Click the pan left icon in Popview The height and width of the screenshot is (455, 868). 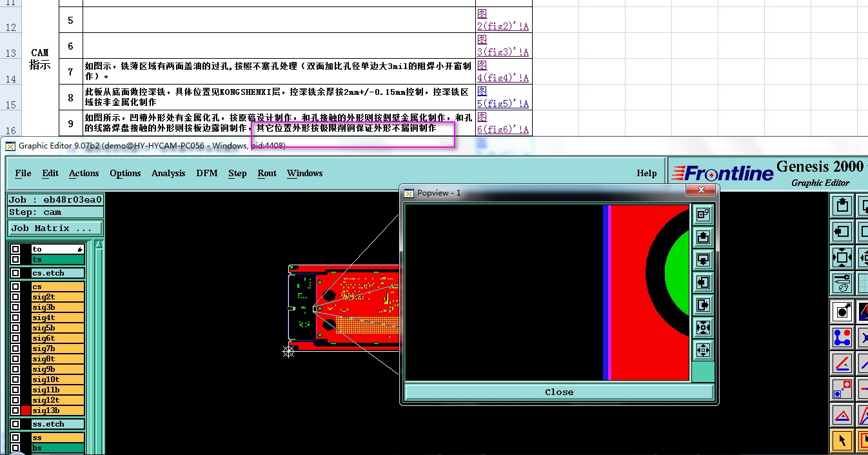click(703, 282)
